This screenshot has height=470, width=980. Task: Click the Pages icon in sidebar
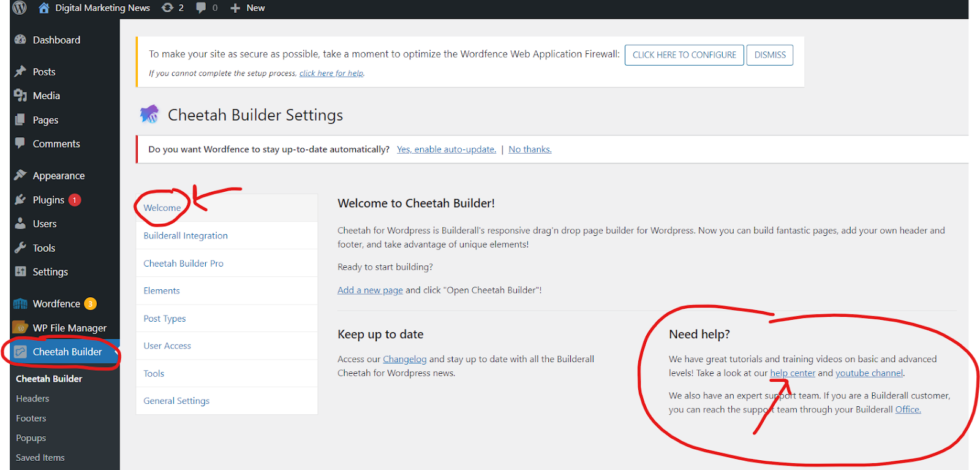pyautogui.click(x=20, y=119)
